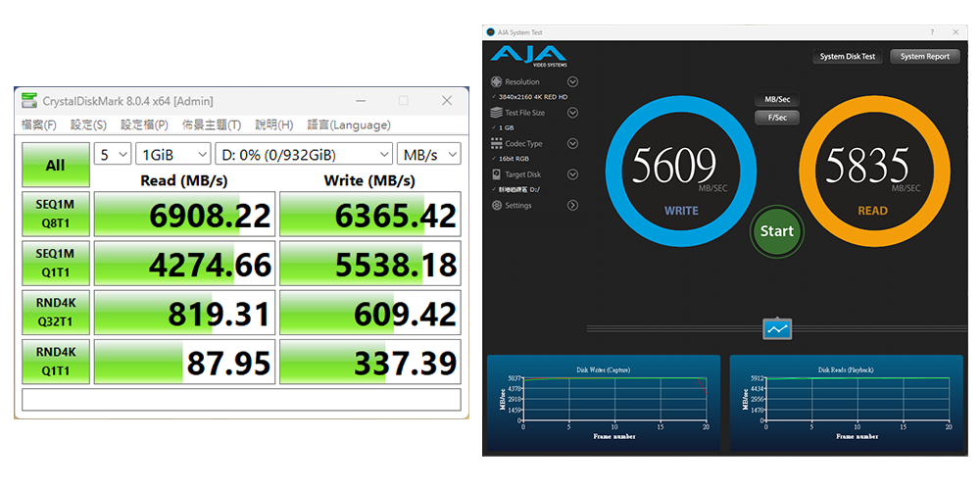
Task: Click the Settings gear icon in AJA
Action: pyautogui.click(x=496, y=205)
